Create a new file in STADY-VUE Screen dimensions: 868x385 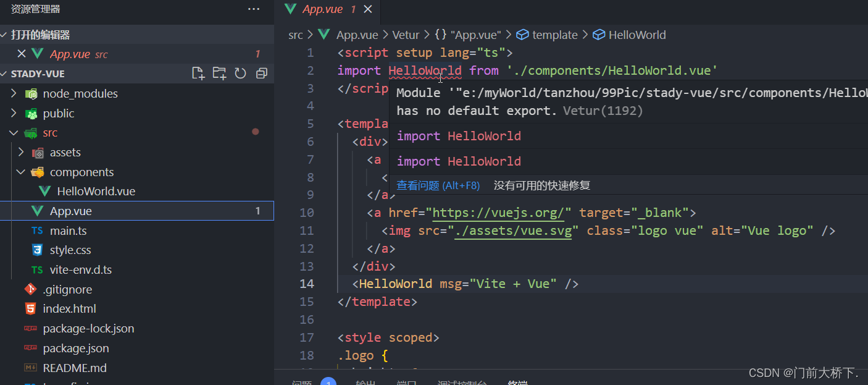pos(198,74)
